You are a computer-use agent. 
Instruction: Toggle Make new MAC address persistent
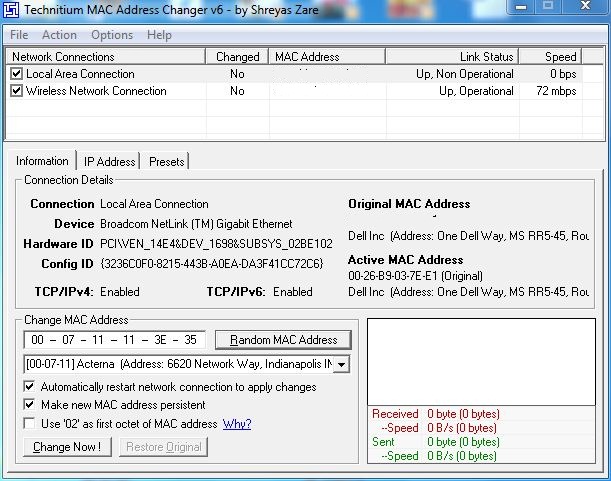(29, 404)
